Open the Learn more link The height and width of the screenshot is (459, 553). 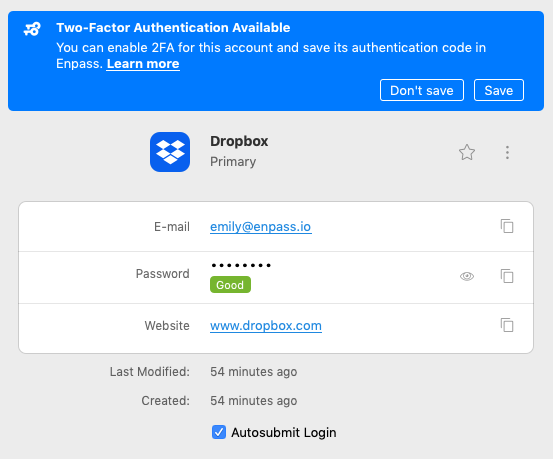[x=143, y=64]
